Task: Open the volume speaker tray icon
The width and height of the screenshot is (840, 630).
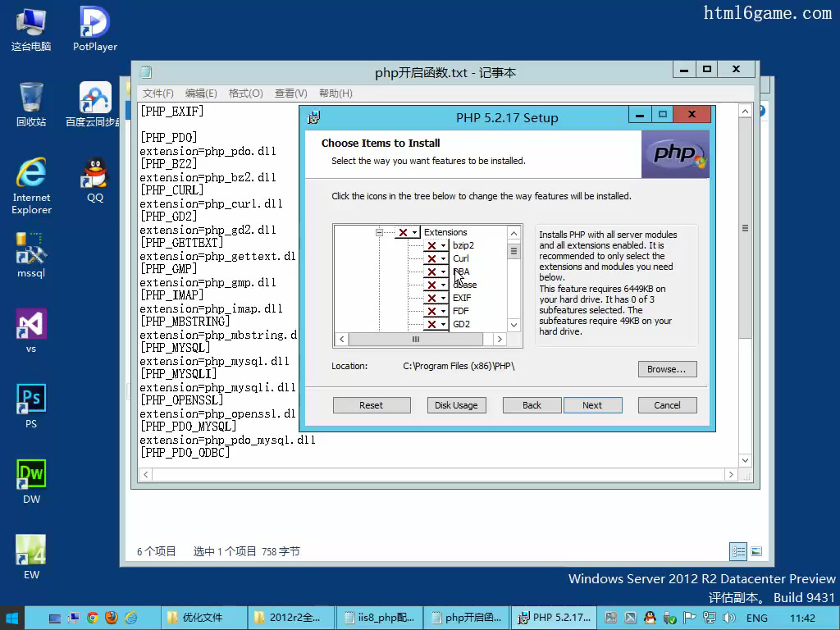Action: point(728,618)
